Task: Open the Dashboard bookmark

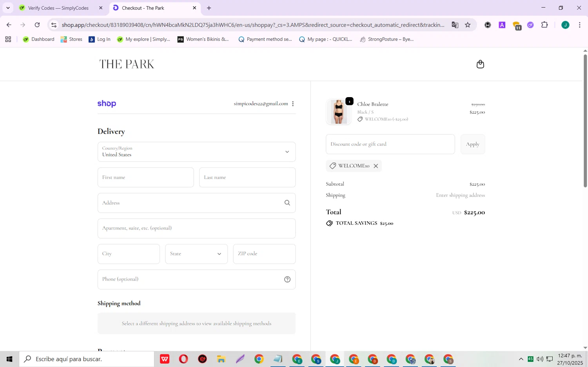Action: pos(38,39)
